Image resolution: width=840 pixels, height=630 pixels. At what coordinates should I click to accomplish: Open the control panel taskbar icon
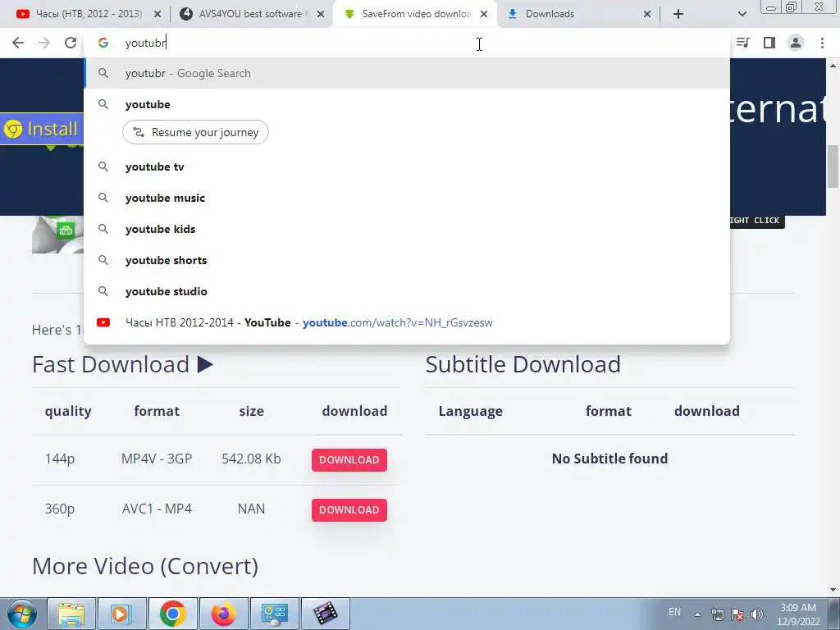(274, 614)
